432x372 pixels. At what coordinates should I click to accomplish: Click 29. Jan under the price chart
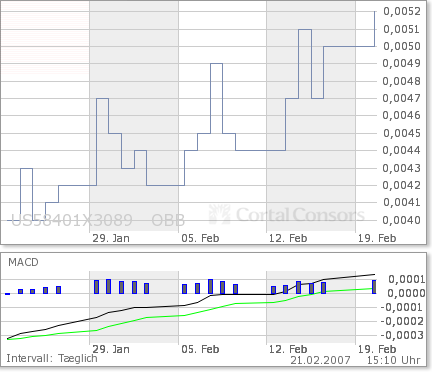point(111,238)
